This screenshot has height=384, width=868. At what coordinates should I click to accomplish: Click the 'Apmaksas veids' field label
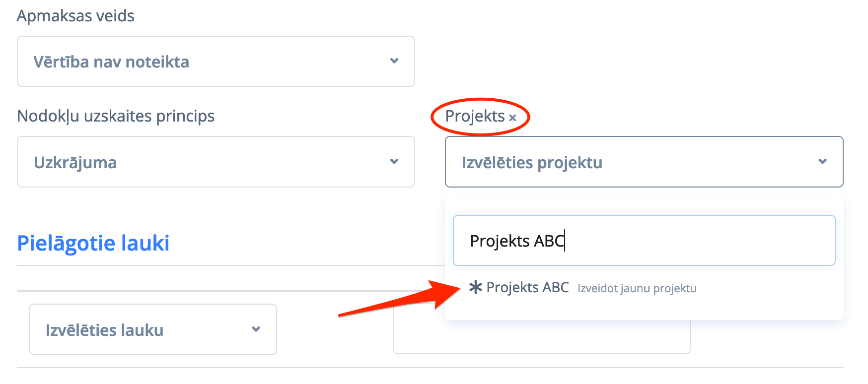[x=75, y=16]
